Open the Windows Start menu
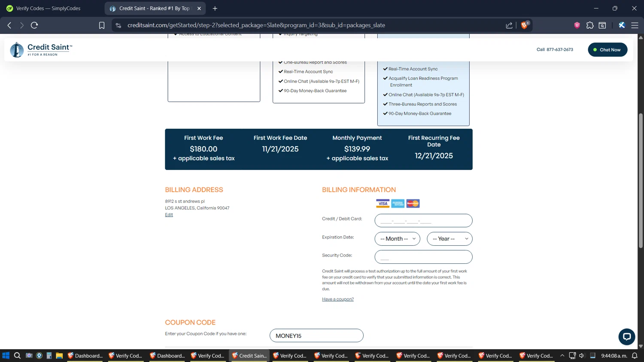Screen dimensions: 644x362 (6, 356)
